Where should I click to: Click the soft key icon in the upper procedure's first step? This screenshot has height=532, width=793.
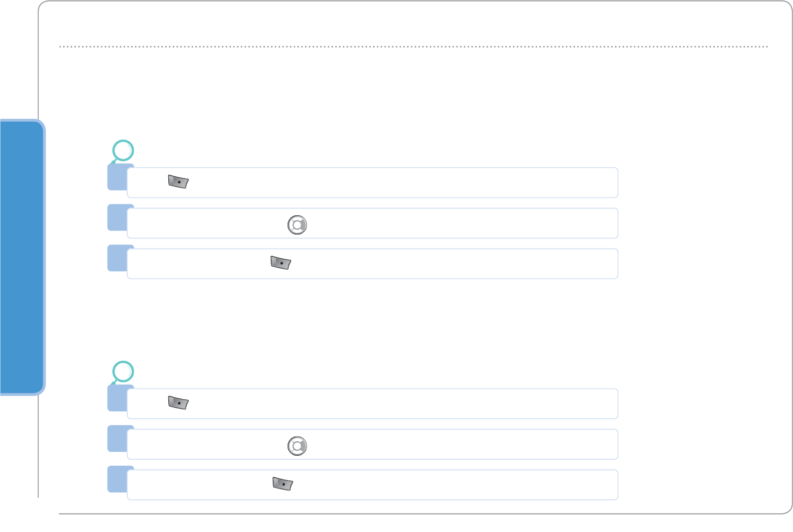coord(178,182)
